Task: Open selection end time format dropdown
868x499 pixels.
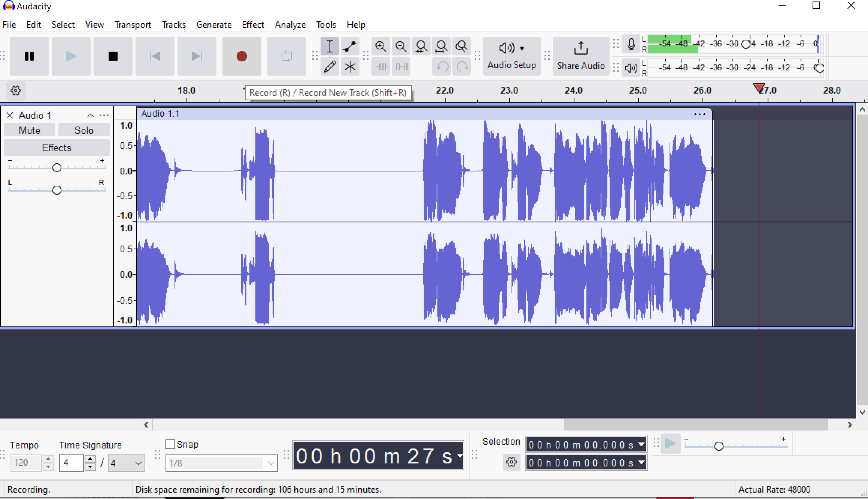Action: pyautogui.click(x=641, y=463)
